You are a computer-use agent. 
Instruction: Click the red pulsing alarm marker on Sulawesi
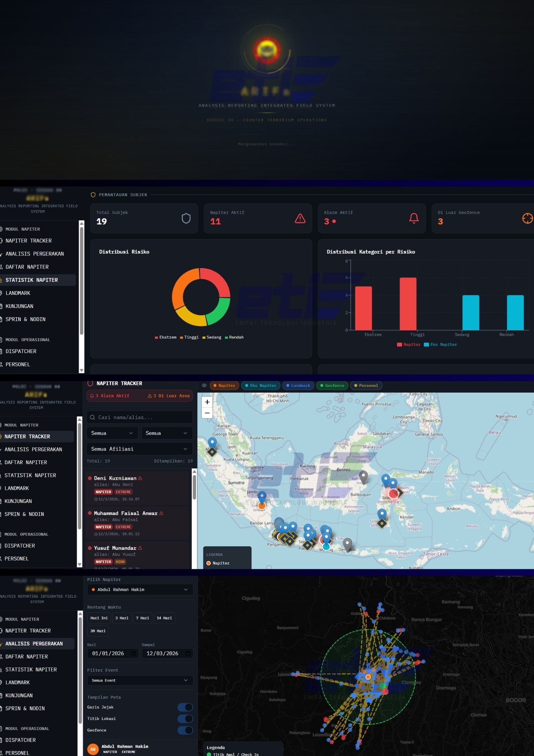pyautogui.click(x=393, y=493)
